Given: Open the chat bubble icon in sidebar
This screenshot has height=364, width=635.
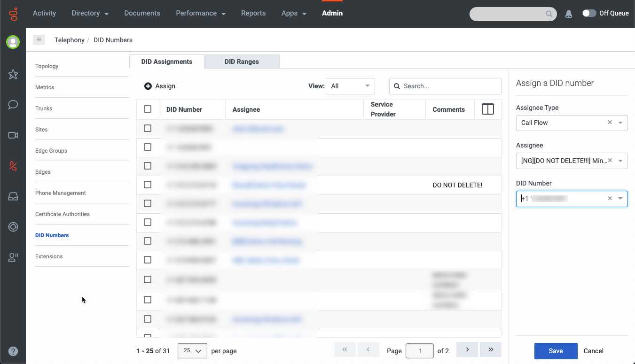Looking at the screenshot, I should 13,105.
